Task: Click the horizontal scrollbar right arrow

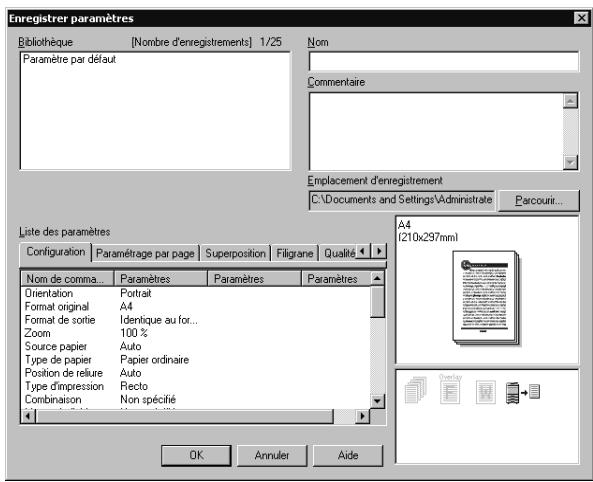Action: tap(362, 416)
